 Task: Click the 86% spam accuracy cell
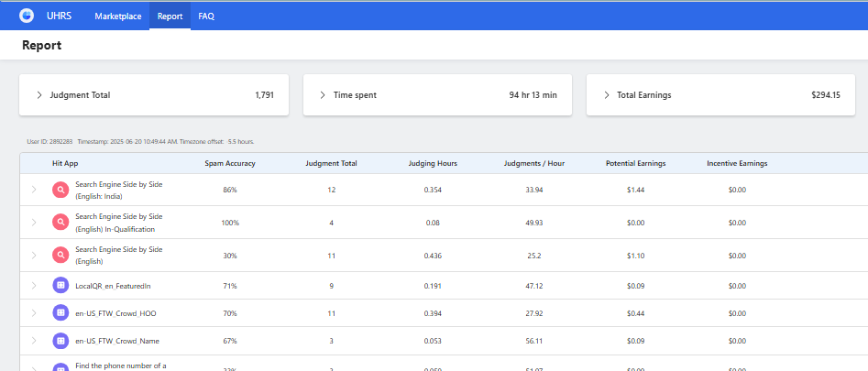tap(230, 190)
